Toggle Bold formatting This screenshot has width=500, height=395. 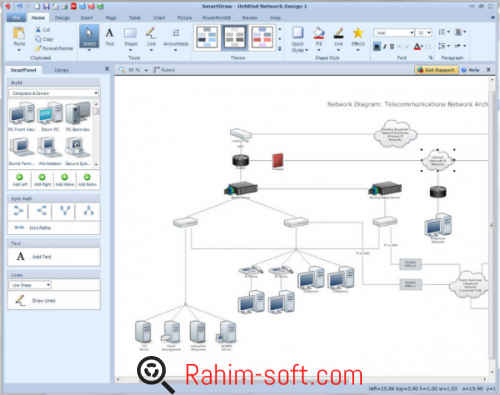coord(377,46)
